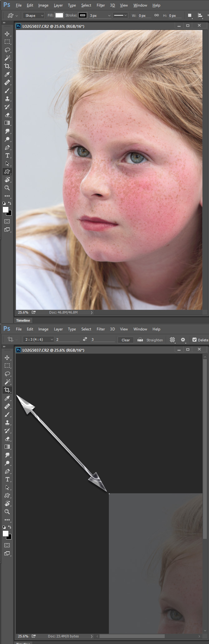Screen dimensions: 209x644
Task: Select the Clone Stamp tool in top screenshot
Action: 7,99
